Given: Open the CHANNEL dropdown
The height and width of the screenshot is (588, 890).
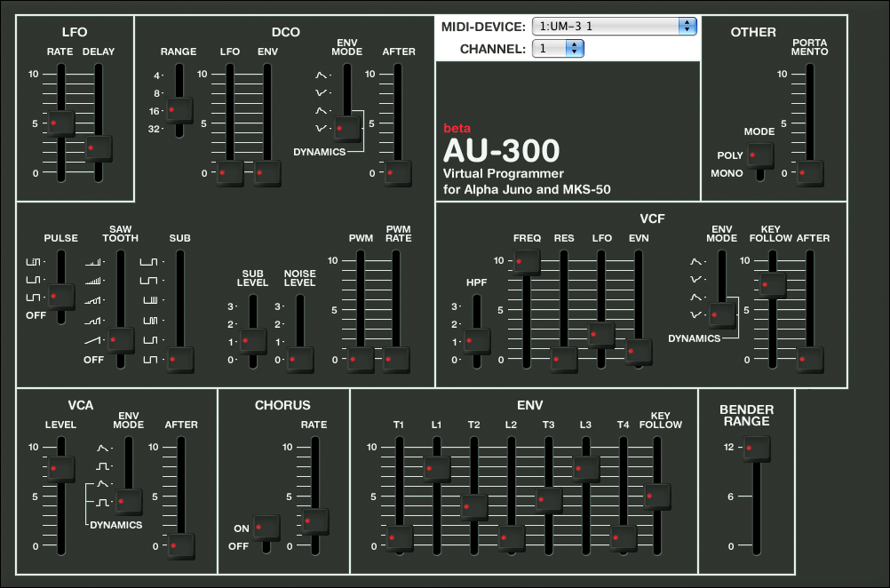Looking at the screenshot, I should tap(558, 48).
